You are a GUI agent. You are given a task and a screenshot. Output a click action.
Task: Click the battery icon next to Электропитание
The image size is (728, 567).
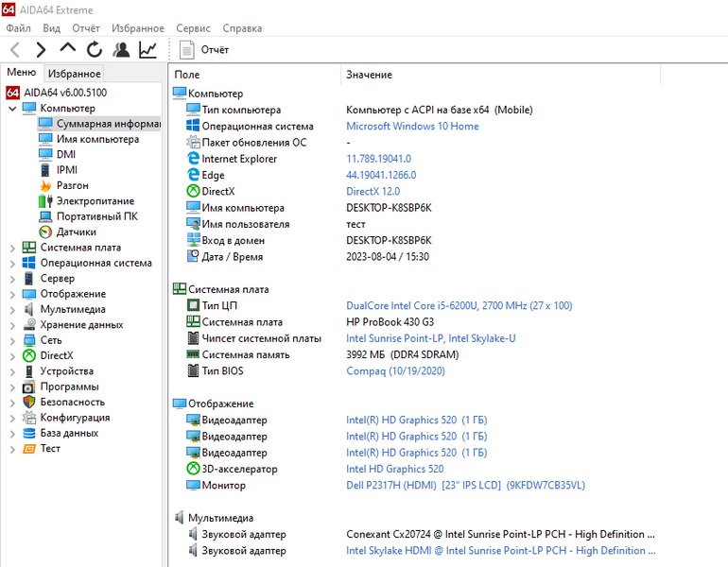(x=45, y=201)
